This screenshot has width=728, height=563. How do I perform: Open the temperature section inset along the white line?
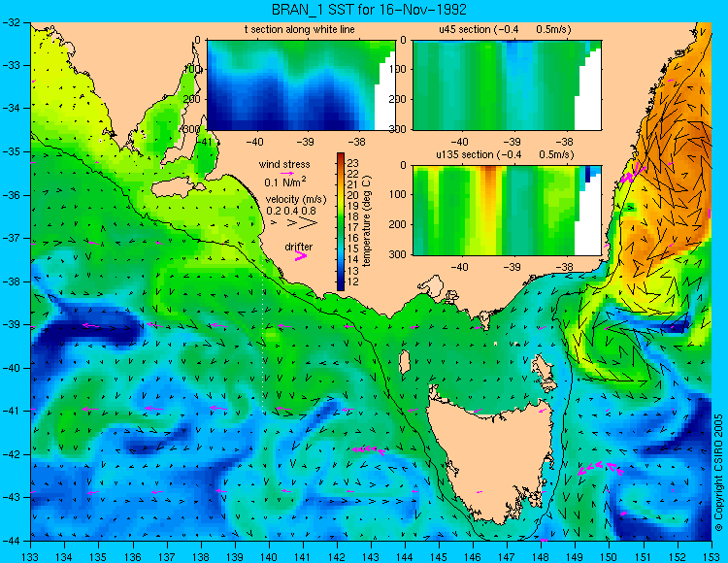301,85
